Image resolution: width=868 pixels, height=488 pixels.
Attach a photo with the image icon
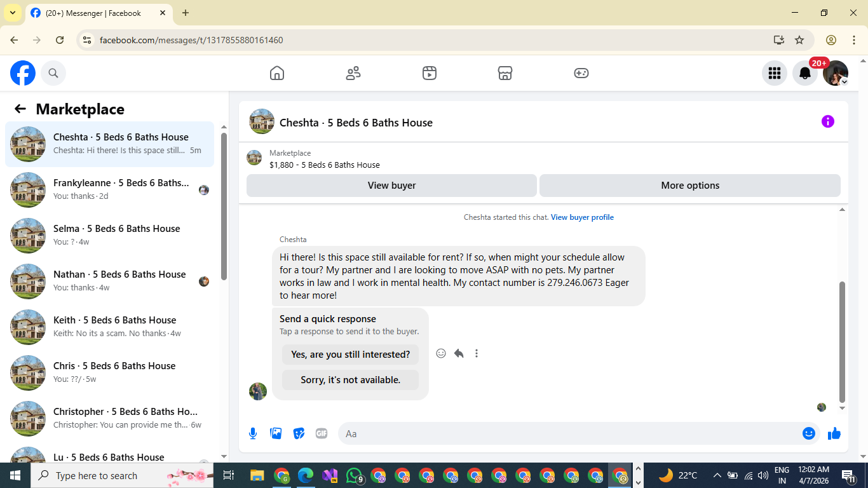click(276, 433)
